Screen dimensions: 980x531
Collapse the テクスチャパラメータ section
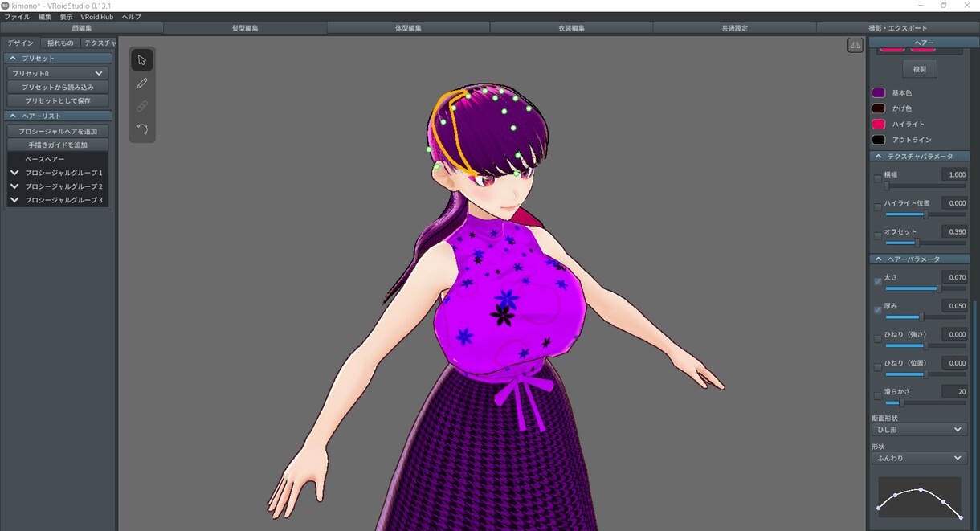click(920, 156)
